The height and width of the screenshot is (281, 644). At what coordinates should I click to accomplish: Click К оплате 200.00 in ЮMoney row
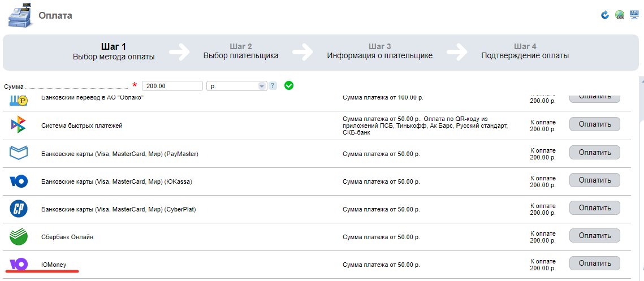(543, 265)
